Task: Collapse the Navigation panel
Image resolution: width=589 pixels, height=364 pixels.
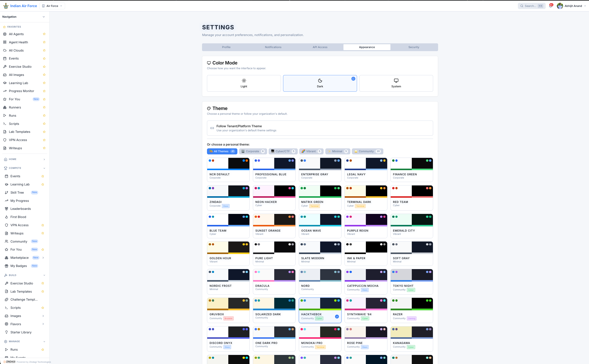Action: pyautogui.click(x=44, y=17)
